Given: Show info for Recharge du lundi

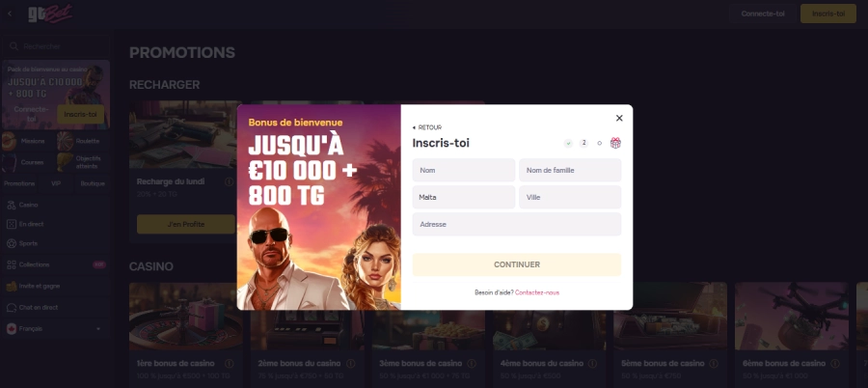Looking at the screenshot, I should point(230,181).
